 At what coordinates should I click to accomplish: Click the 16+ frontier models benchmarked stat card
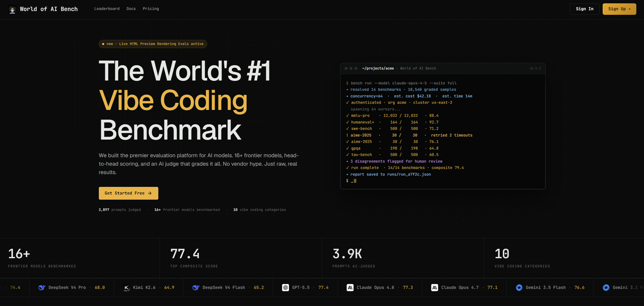(x=80, y=258)
